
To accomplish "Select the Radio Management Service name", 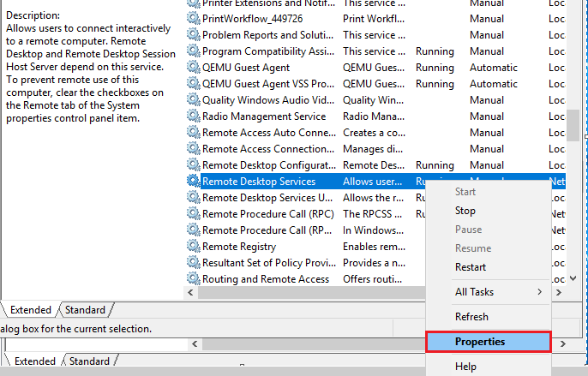I will 264,116.
